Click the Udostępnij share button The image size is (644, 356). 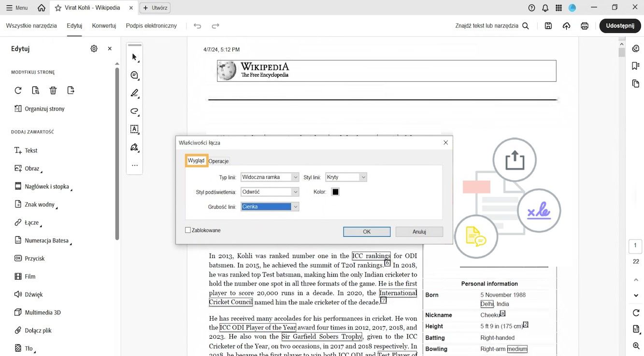(x=620, y=26)
